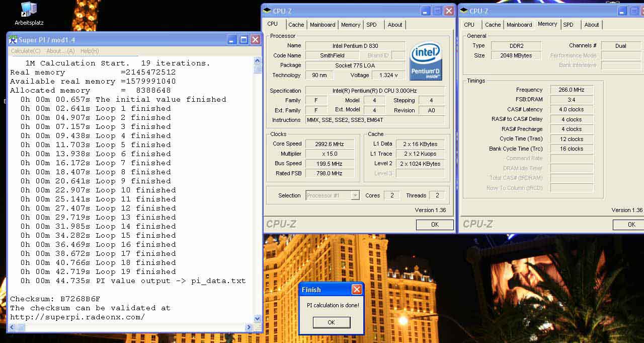Click the 16 clocks Bank Cycle Time field
Viewport: 644px width, 343px height.
click(x=572, y=149)
